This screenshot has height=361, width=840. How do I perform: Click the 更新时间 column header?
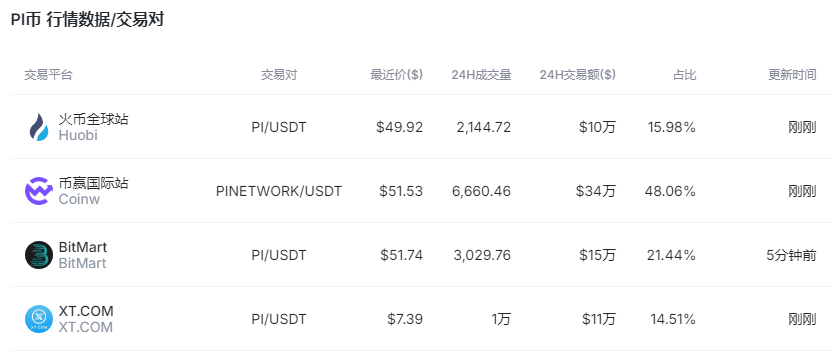(792, 74)
